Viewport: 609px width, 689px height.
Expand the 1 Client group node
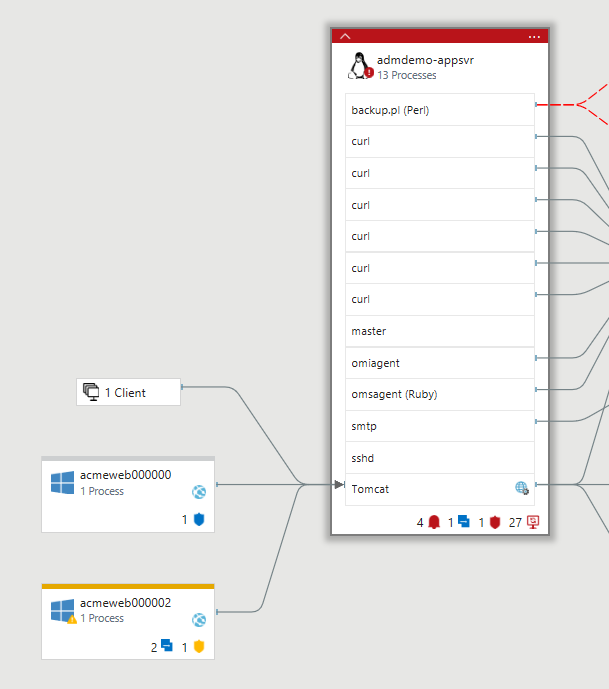coord(128,393)
